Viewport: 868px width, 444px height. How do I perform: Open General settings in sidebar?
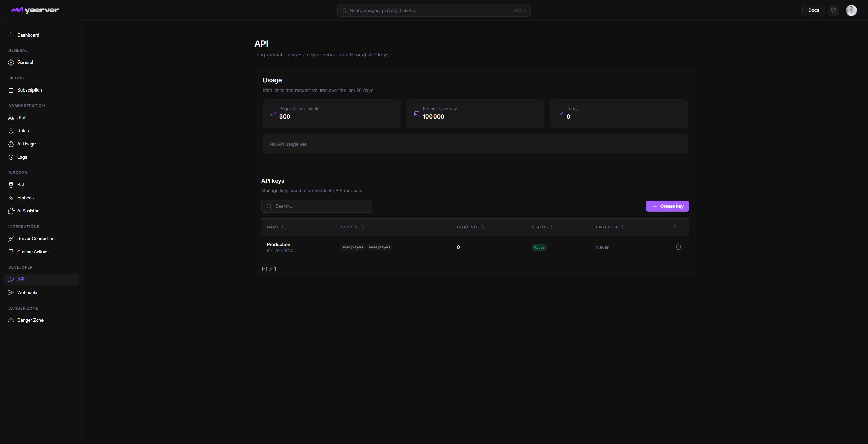pos(41,63)
